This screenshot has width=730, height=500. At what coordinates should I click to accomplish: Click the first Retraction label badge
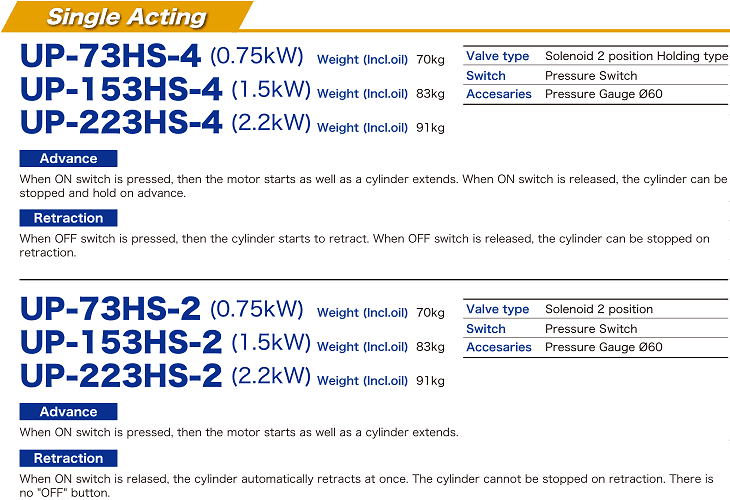click(x=68, y=218)
